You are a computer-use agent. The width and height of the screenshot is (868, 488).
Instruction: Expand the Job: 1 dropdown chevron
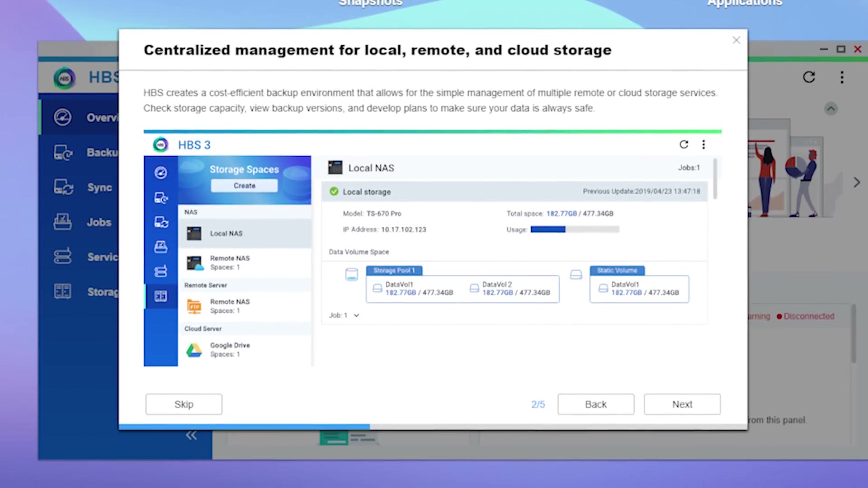[x=356, y=315]
